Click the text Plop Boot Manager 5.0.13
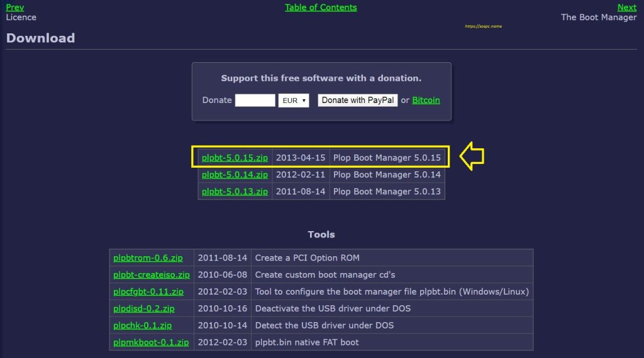644x358 pixels. [x=387, y=192]
